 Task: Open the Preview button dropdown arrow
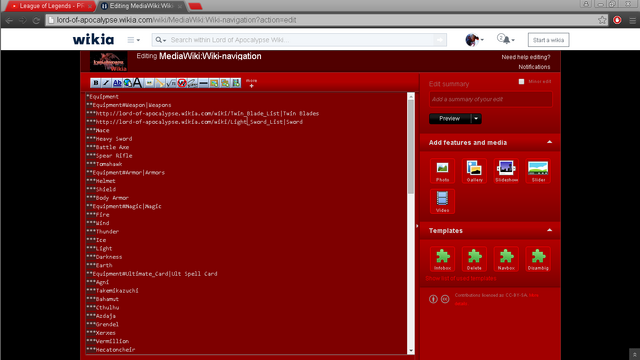coord(476,119)
